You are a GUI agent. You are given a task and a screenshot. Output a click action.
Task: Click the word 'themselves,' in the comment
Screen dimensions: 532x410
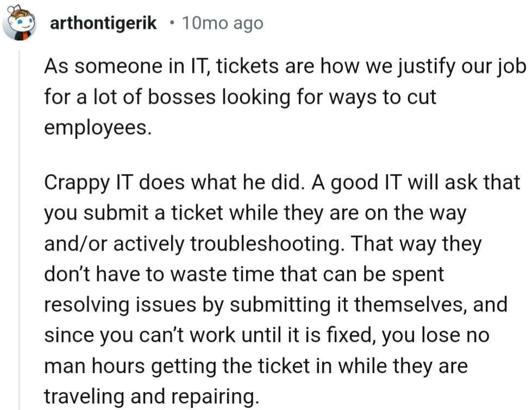coord(411,305)
